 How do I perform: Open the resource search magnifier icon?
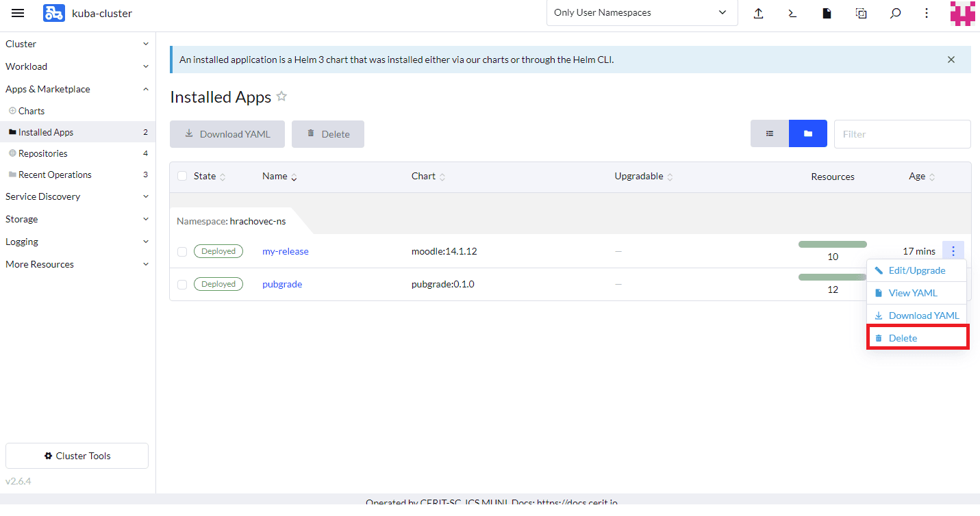(x=895, y=13)
